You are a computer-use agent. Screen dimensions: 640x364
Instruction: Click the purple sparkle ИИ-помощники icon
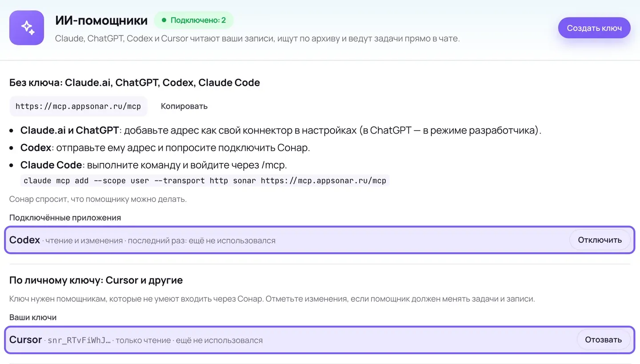pos(27,28)
